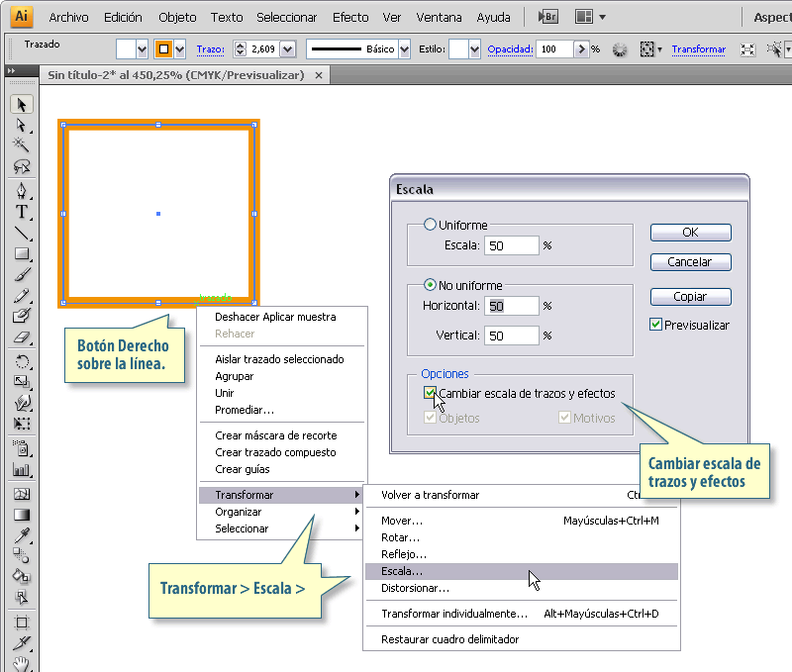Expand the Básico brush definition dropdown
792x672 pixels.
pyautogui.click(x=403, y=48)
